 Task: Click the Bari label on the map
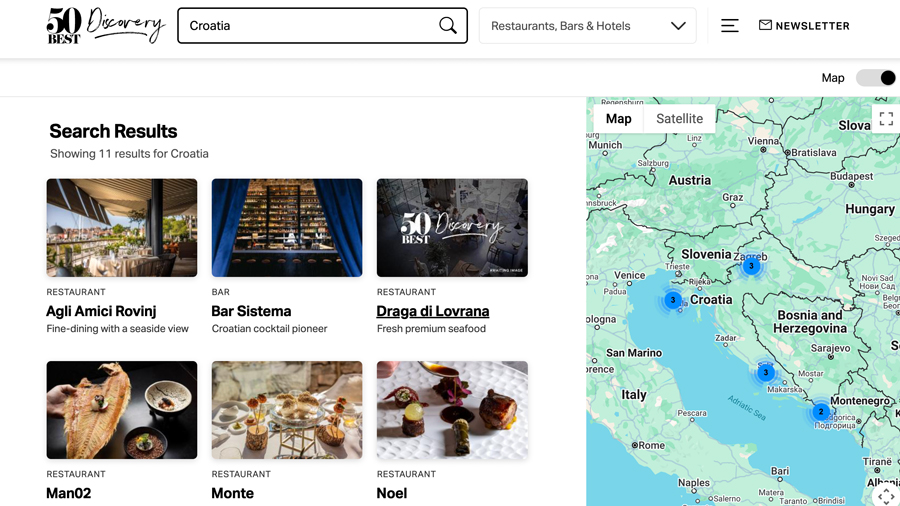tap(779, 471)
